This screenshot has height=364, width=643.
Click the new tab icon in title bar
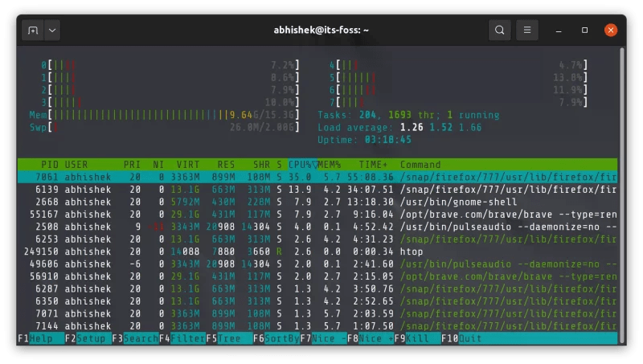[x=33, y=31]
